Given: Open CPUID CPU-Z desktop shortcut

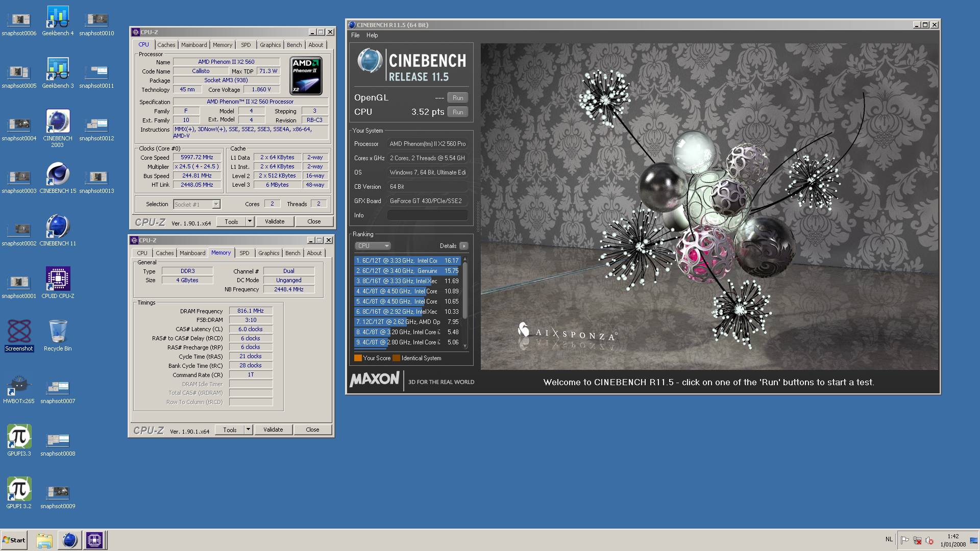Looking at the screenshot, I should [x=58, y=283].
